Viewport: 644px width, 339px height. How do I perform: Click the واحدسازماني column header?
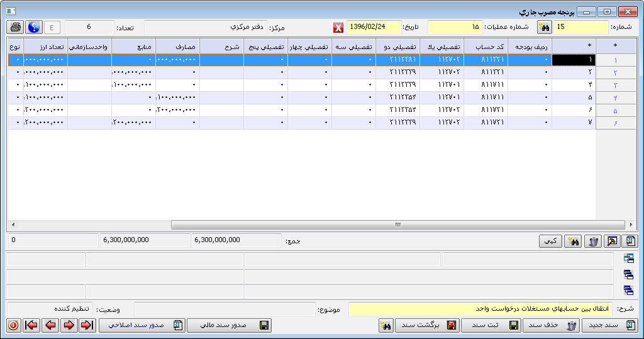pos(89,47)
